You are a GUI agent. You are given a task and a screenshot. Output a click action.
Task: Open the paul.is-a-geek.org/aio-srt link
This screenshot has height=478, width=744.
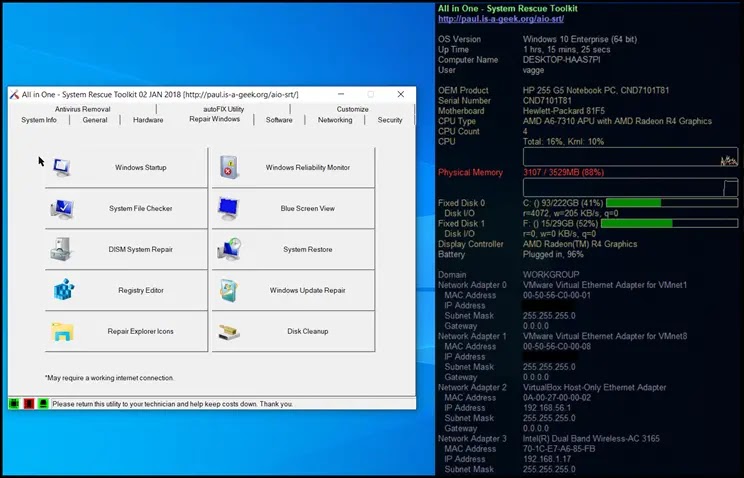(501, 19)
